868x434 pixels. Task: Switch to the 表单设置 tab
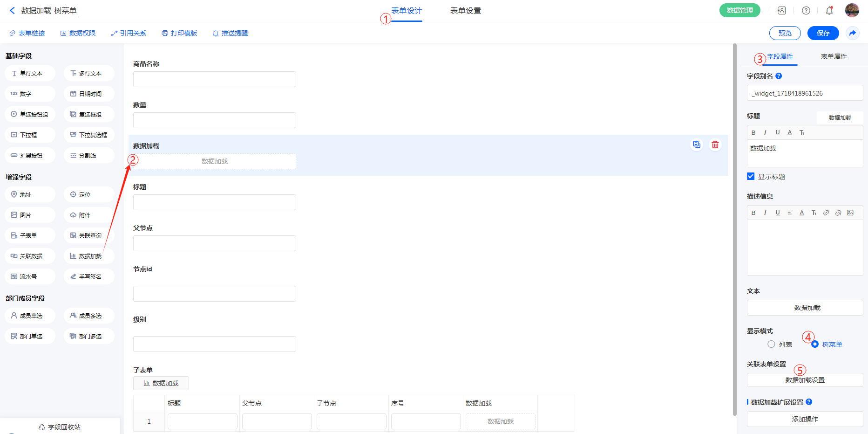pyautogui.click(x=465, y=10)
